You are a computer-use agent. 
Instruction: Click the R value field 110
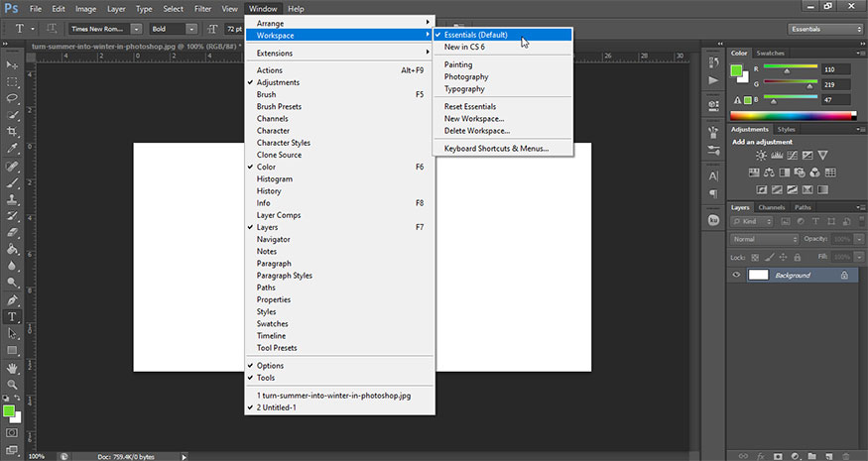(835, 69)
